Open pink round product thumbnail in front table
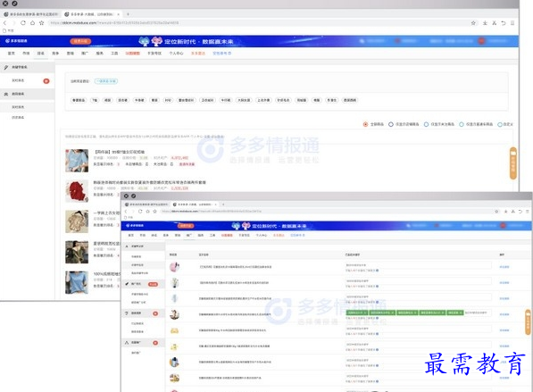 174,267
